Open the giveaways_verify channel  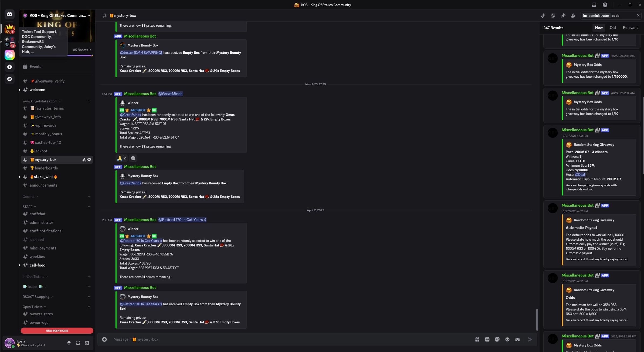[x=57, y=81]
